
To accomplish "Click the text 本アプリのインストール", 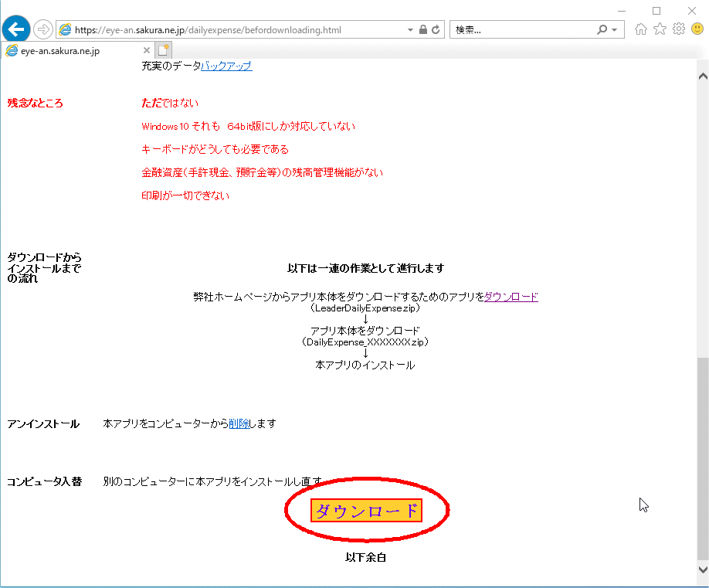I will (365, 365).
